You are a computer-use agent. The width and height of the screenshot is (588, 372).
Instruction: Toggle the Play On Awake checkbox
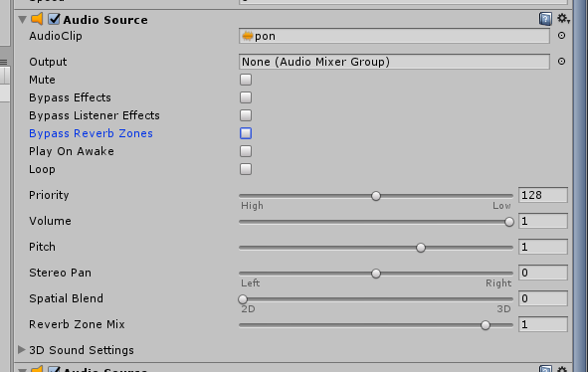[246, 151]
